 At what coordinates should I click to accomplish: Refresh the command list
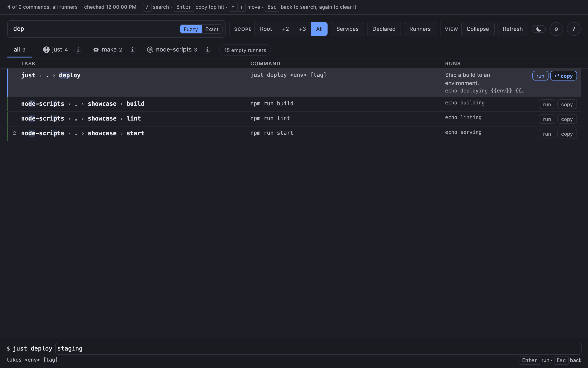(x=512, y=29)
